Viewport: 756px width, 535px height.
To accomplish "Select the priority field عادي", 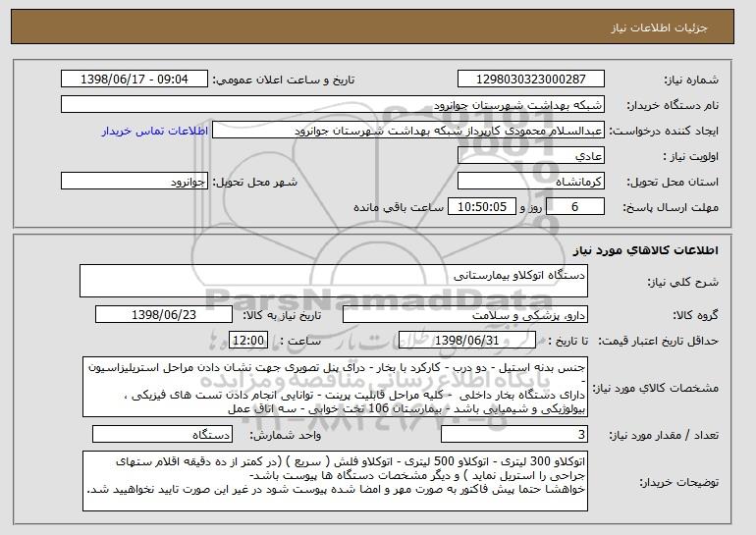I will pos(531,156).
